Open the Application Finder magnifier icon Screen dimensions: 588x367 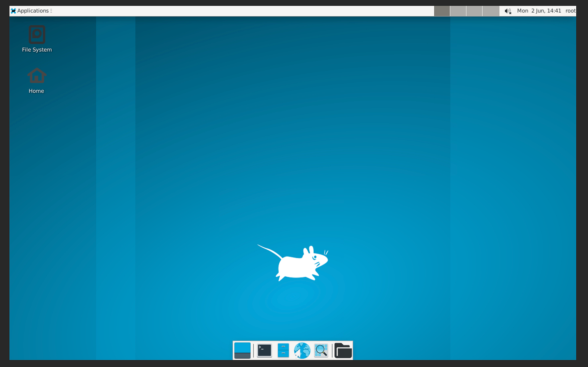(x=321, y=351)
